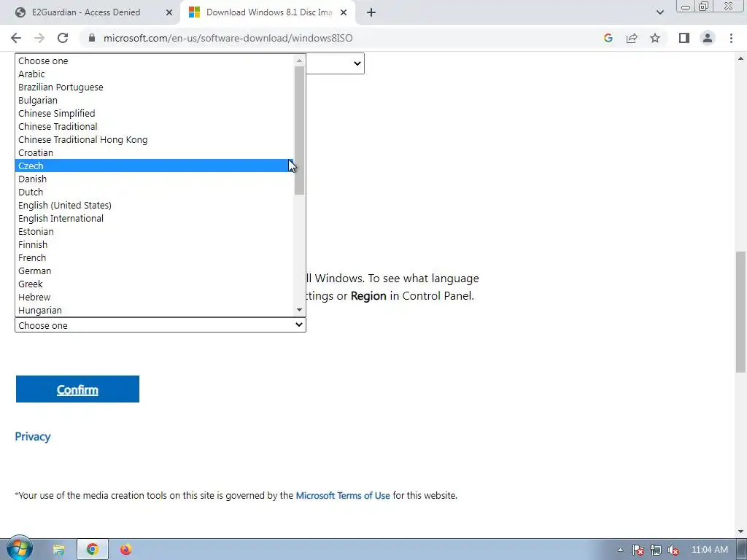Select Estonian from the list
Viewport: 747px width, 560px height.
tap(155, 231)
